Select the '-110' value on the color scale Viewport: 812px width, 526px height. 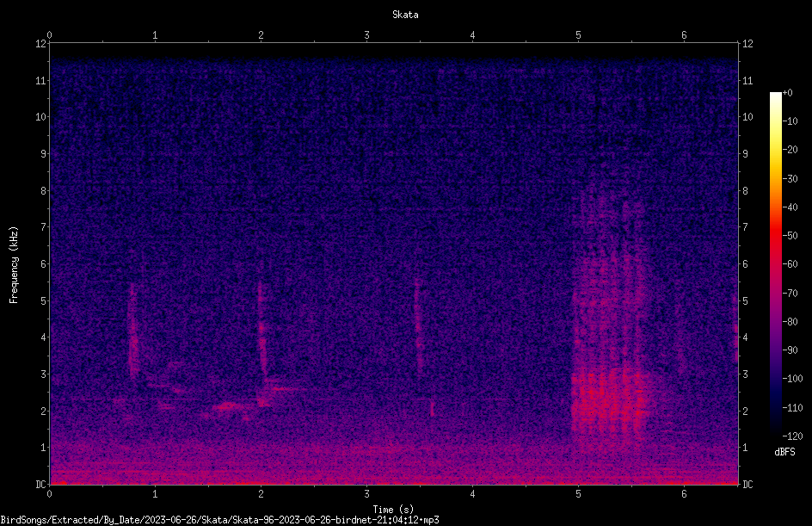pyautogui.click(x=793, y=408)
